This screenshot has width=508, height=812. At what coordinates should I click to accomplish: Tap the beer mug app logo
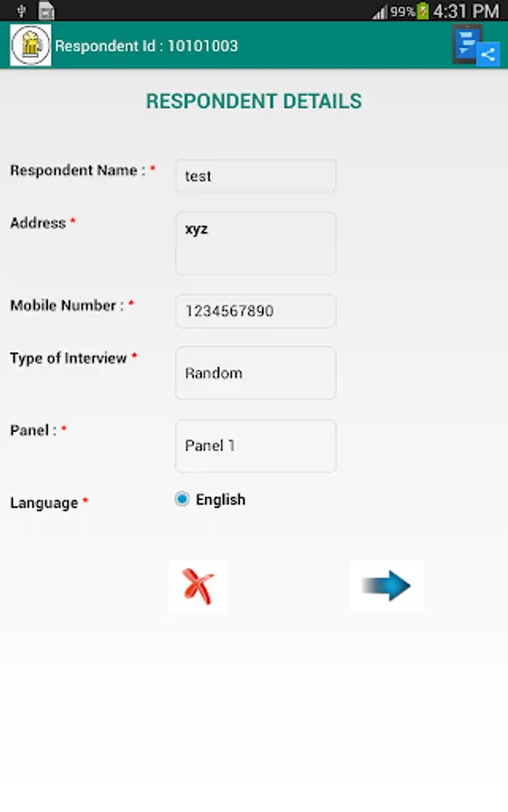tap(31, 46)
